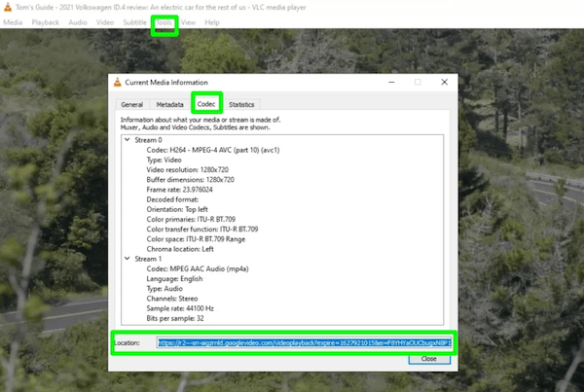Open the Video menu
Viewport: 584px width, 392px height.
point(105,22)
